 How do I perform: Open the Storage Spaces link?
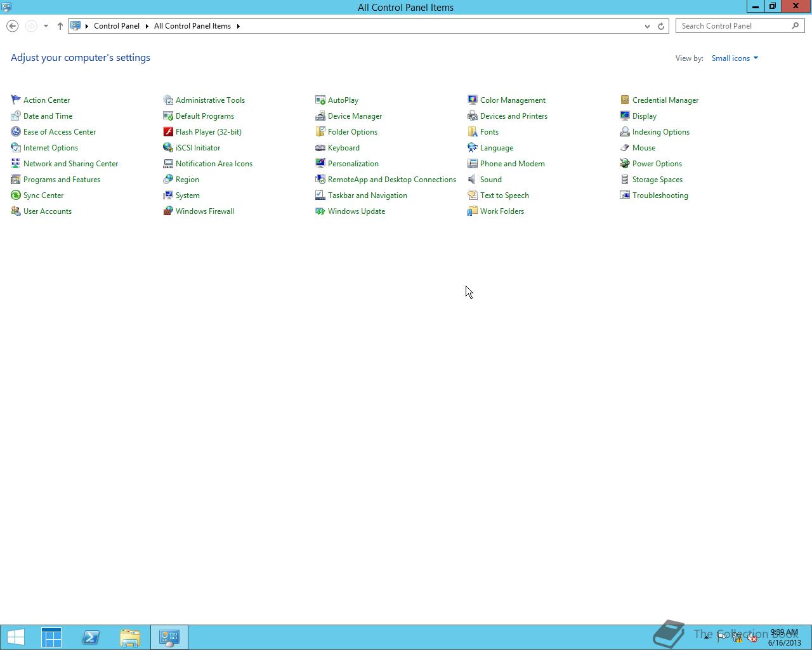pos(657,179)
